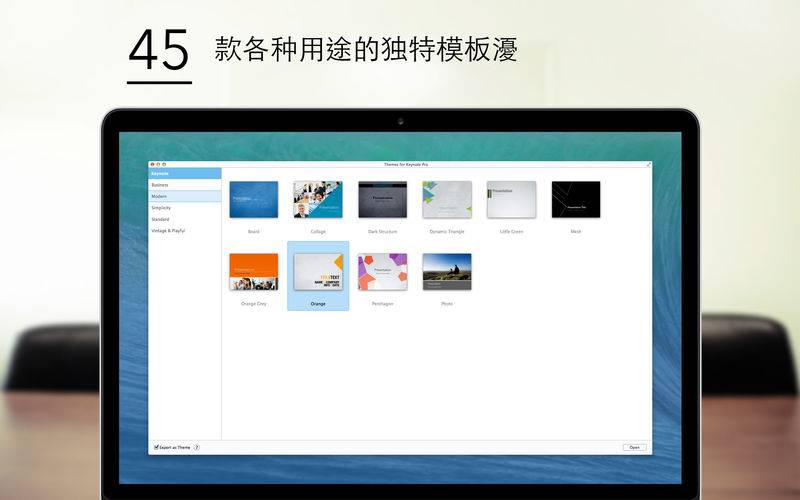Viewport: 800px width, 500px height.
Task: Open the Simplicity category
Action: point(185,208)
